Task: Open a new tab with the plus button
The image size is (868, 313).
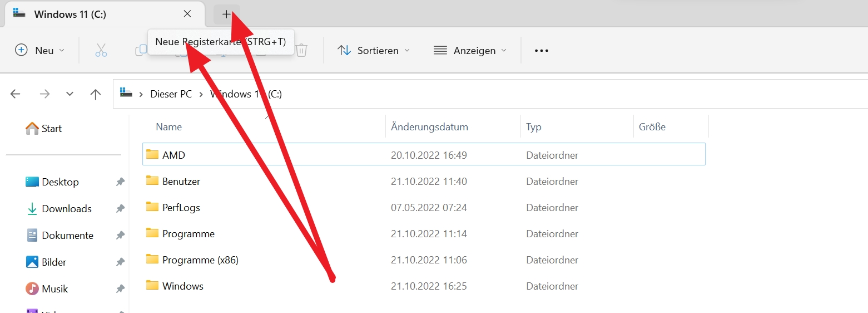Action: click(x=226, y=14)
